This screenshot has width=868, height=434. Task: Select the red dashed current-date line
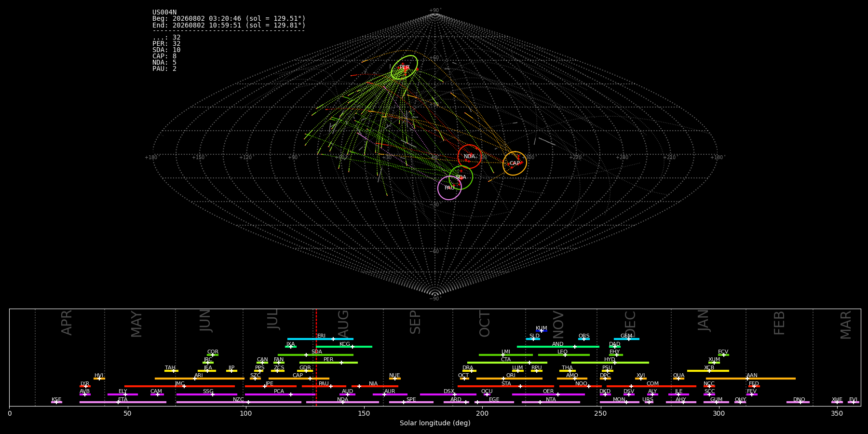point(316,357)
